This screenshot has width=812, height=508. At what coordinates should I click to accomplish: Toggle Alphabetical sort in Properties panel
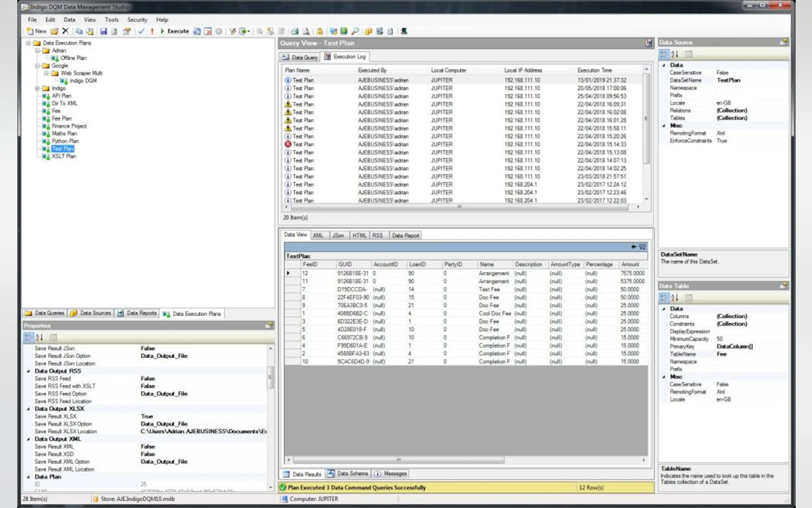39,337
